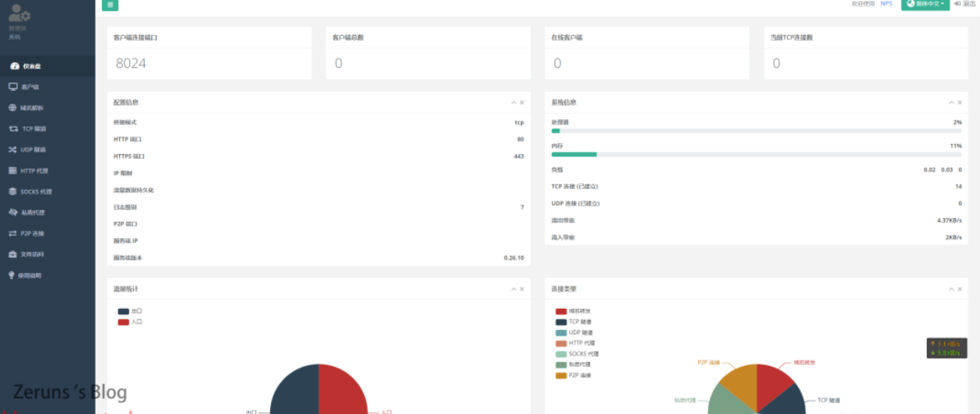The width and height of the screenshot is (980, 414).
Task: Click the exchange arrows icon for P2P
Action: [x=12, y=233]
